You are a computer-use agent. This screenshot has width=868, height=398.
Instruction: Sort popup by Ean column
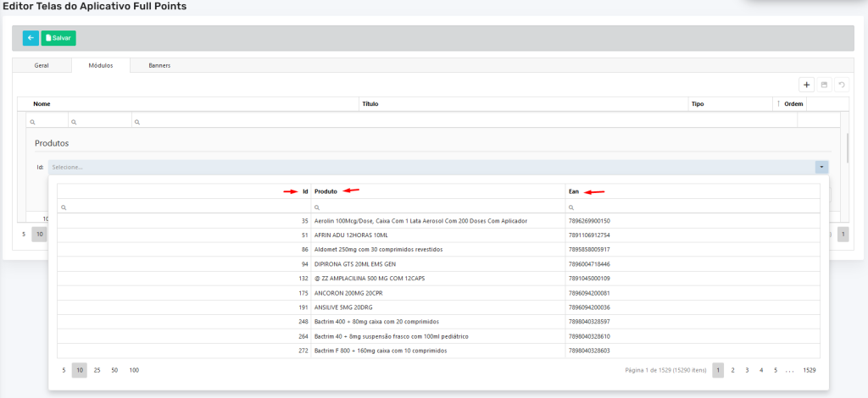click(x=693, y=191)
